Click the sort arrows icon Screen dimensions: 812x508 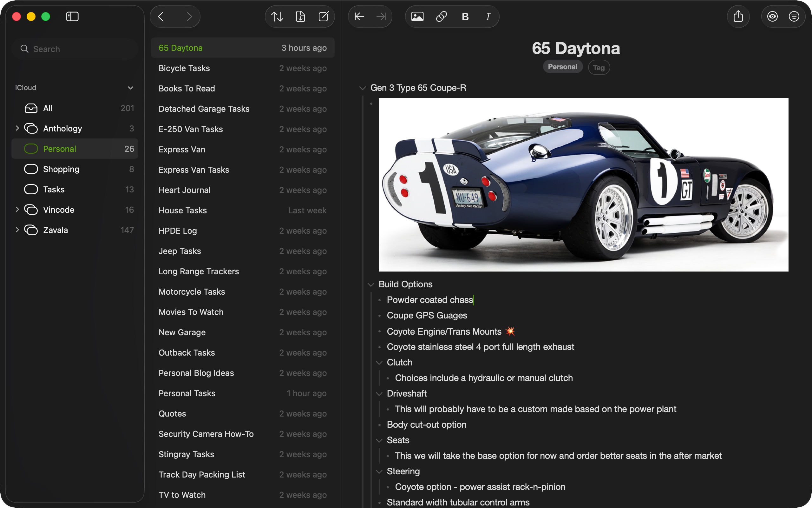(277, 17)
